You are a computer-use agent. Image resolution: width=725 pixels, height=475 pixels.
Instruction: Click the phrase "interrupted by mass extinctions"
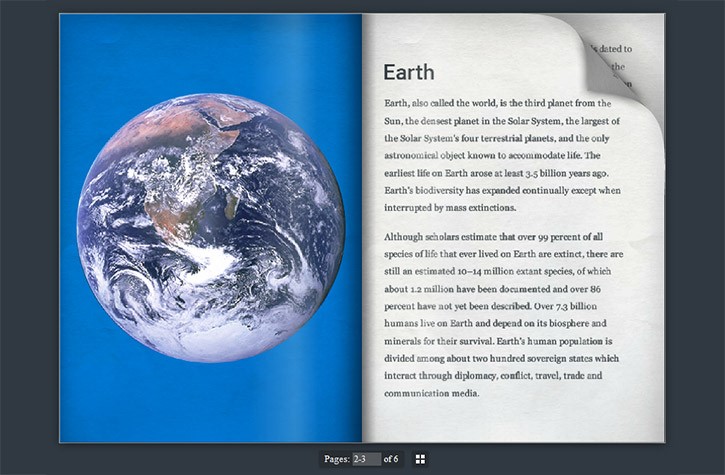pyautogui.click(x=451, y=207)
